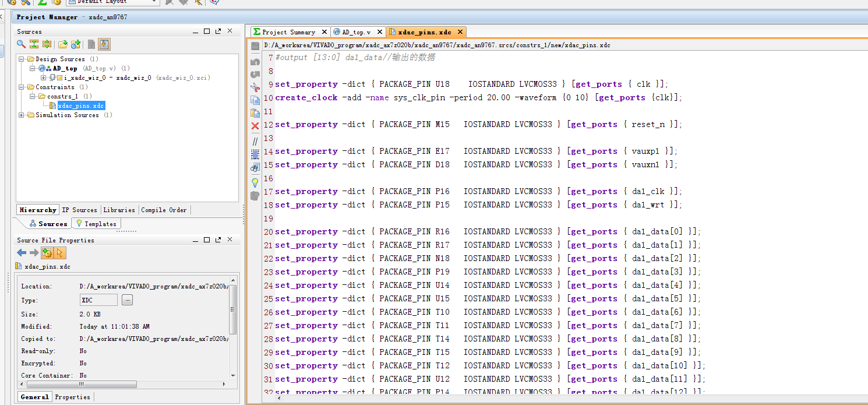
Task: Click the Select All icon in editor sidebar
Action: pyautogui.click(x=255, y=154)
